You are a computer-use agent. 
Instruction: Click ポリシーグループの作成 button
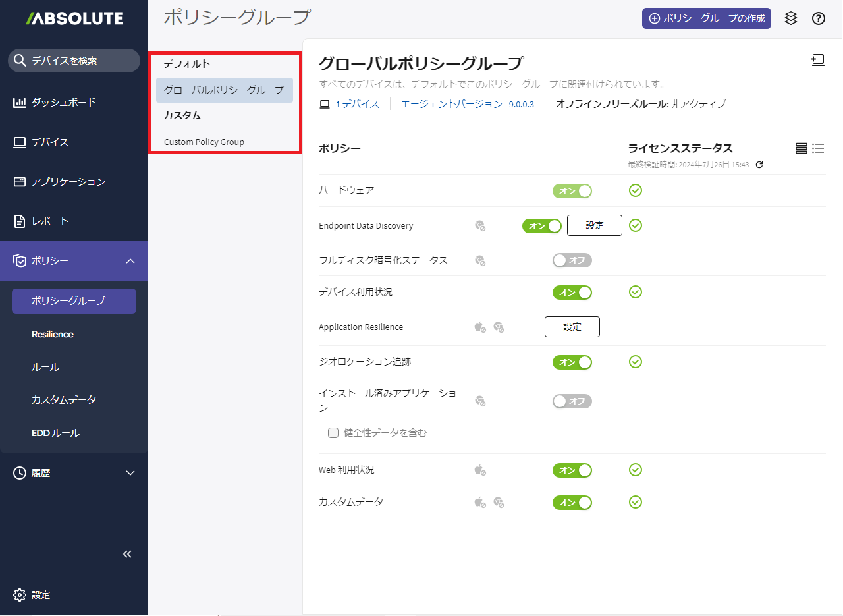707,18
